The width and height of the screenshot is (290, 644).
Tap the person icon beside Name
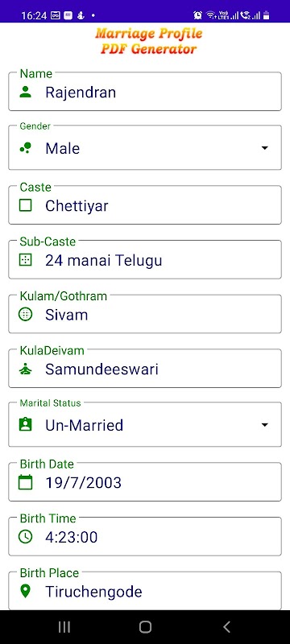26,92
